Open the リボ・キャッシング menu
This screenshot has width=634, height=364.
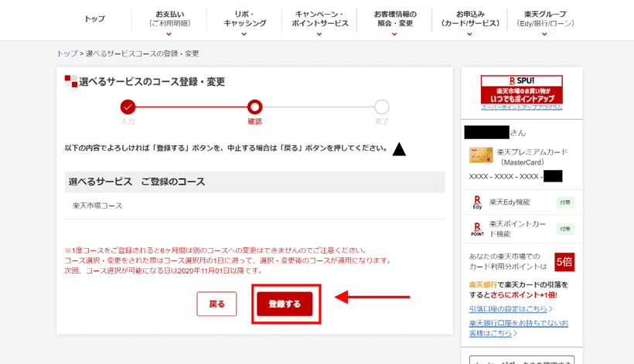pyautogui.click(x=244, y=19)
